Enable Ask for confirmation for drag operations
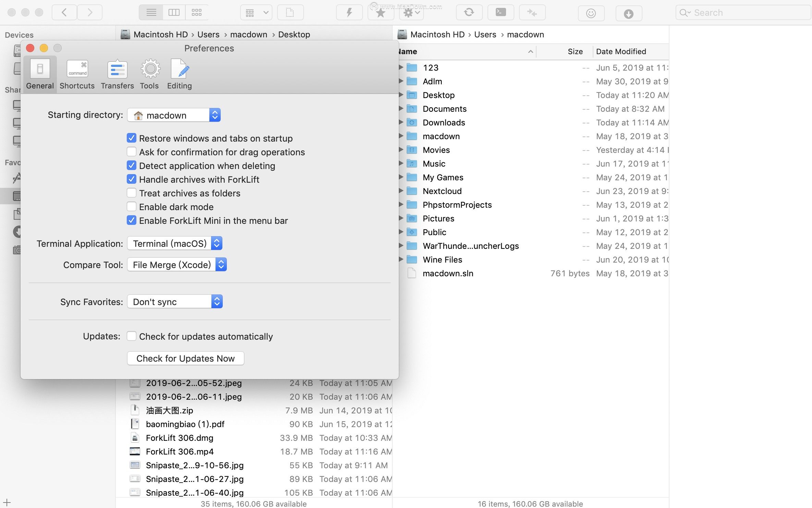 click(132, 152)
